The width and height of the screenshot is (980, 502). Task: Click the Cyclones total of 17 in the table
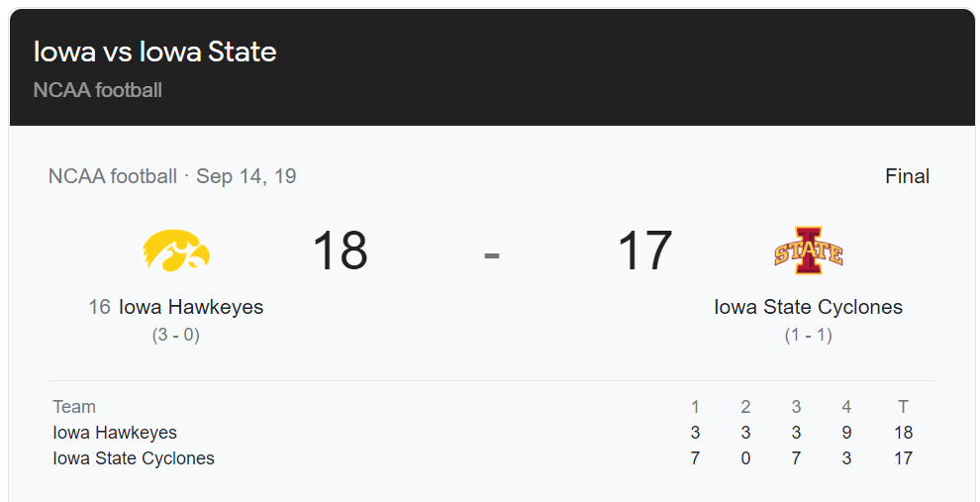point(903,458)
